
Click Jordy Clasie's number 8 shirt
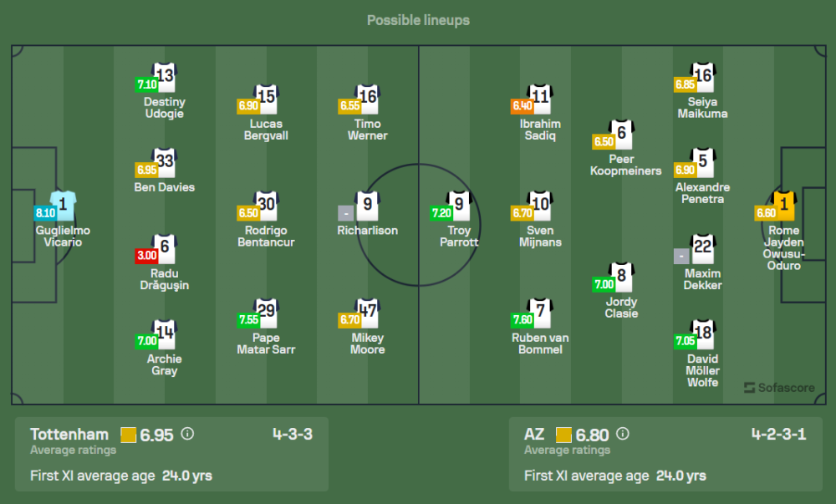pyautogui.click(x=621, y=275)
